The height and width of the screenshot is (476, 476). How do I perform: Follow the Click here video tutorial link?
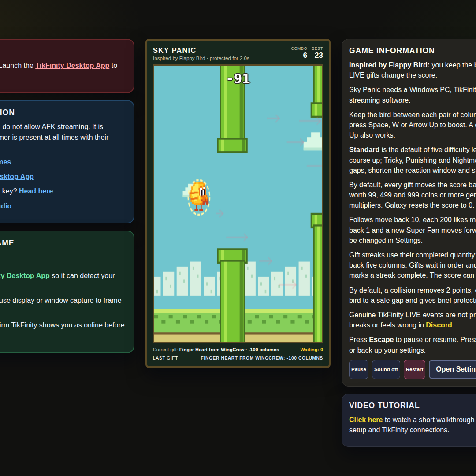pyautogui.click(x=366, y=420)
